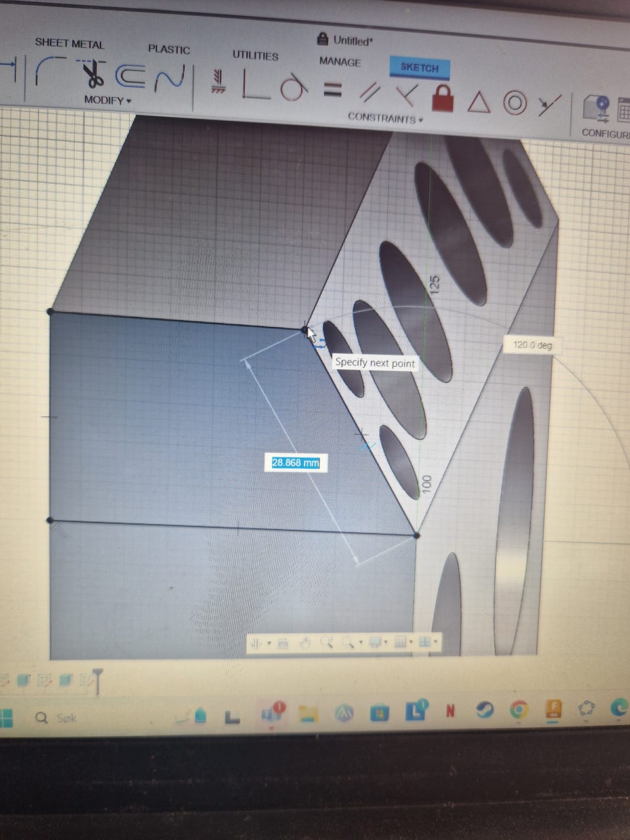Click the Fusion 360 taskbar icon
Viewport: 630px width, 840px height.
point(553,709)
